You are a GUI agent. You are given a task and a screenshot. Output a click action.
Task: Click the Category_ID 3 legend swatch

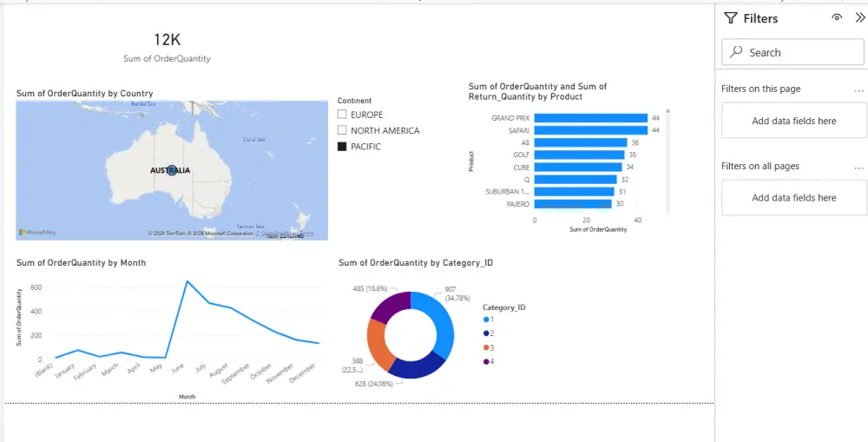pos(486,348)
